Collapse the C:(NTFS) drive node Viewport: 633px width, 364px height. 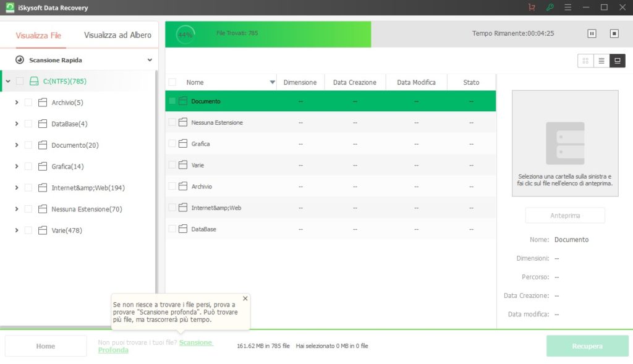[7, 81]
